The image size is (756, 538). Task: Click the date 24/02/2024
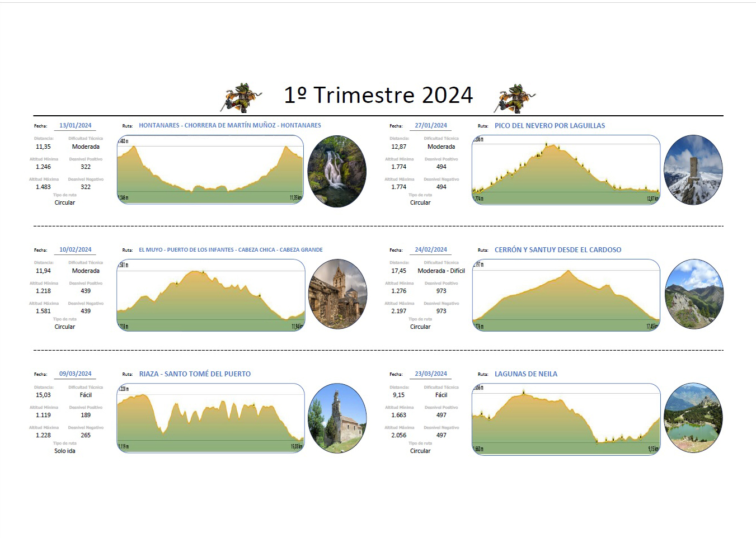point(431,250)
